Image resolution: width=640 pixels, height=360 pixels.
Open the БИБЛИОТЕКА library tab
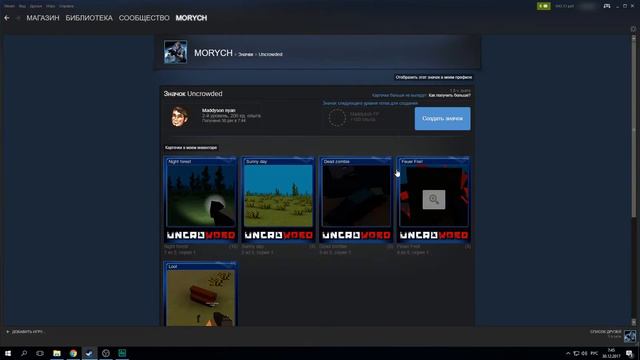(x=89, y=18)
